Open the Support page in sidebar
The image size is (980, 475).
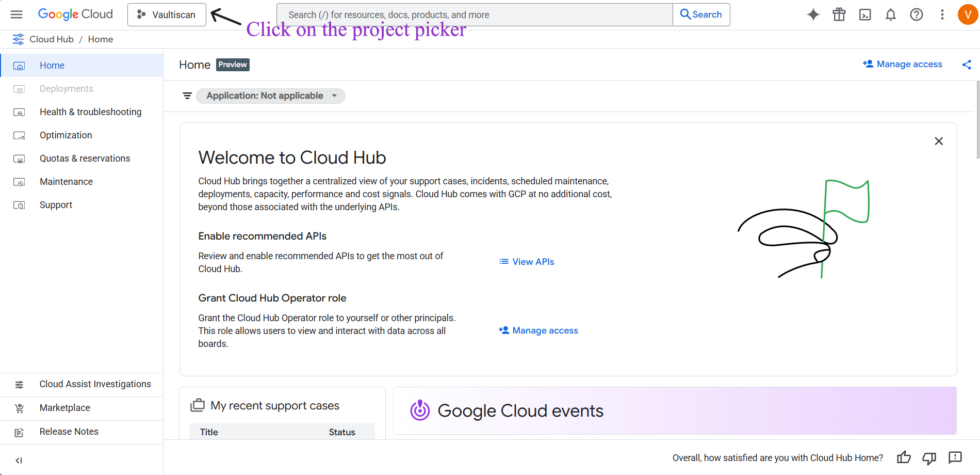[82, 205]
